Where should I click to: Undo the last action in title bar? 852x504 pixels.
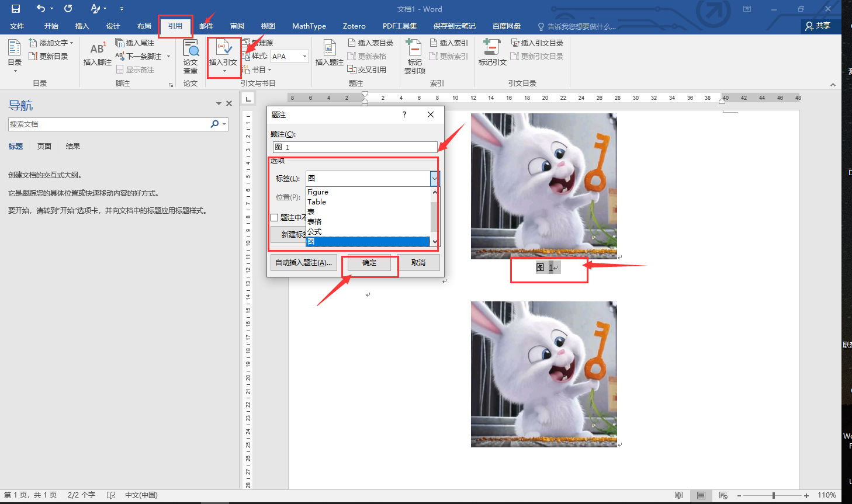pyautogui.click(x=40, y=9)
